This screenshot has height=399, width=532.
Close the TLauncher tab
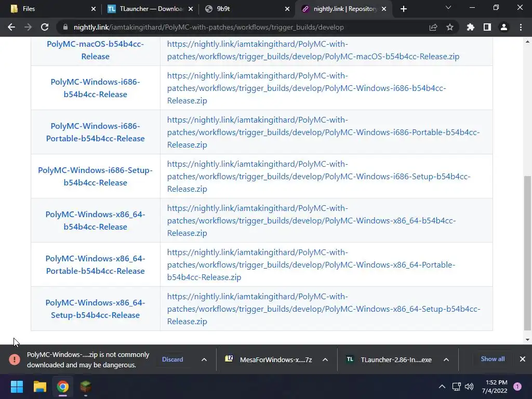tap(190, 9)
